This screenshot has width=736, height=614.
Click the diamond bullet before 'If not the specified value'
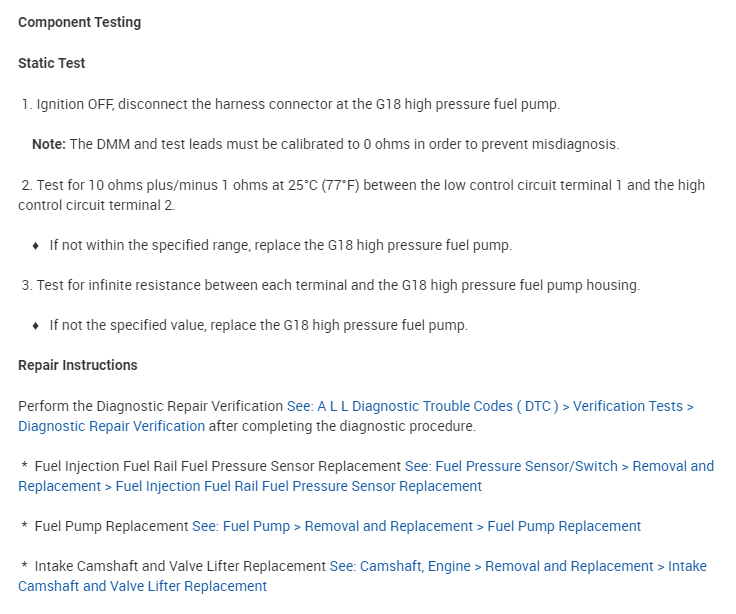(36, 325)
